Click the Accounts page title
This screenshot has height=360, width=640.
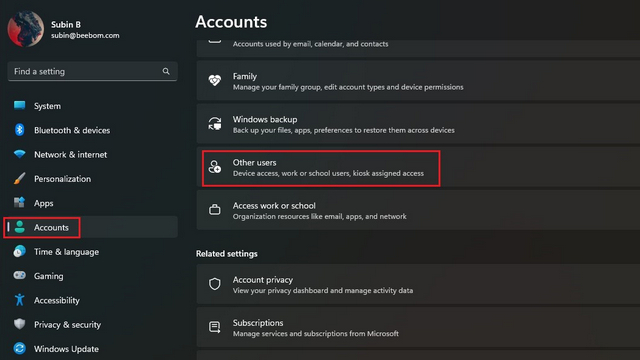(231, 22)
